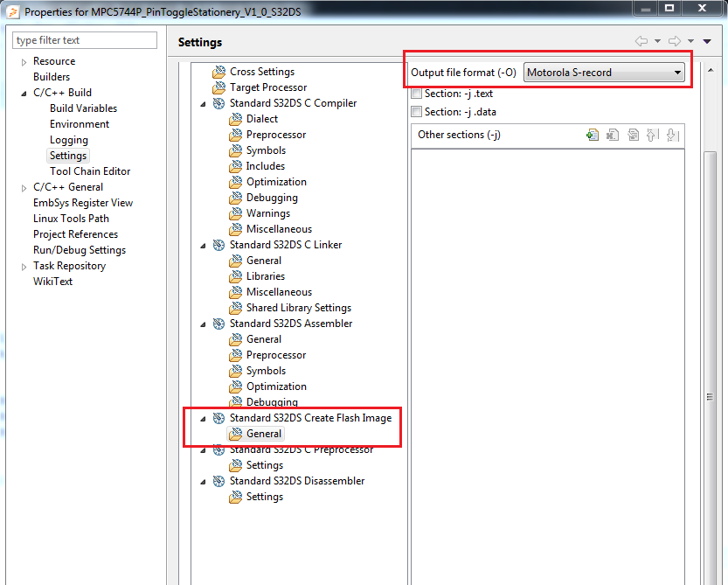Click Standard S32DS C Linker tool icon
This screenshot has height=585, width=728.
pyautogui.click(x=218, y=245)
